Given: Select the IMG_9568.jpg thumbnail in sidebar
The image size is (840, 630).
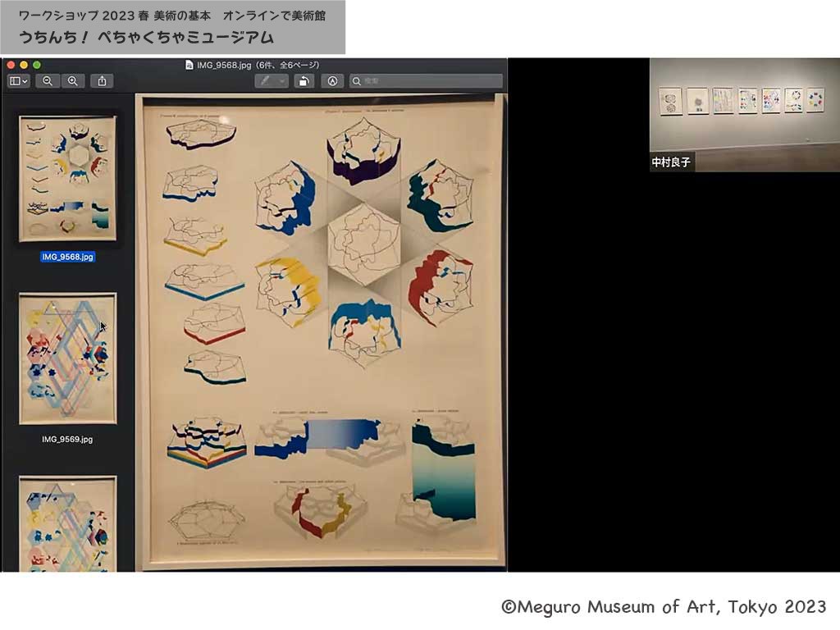Looking at the screenshot, I should (x=67, y=179).
